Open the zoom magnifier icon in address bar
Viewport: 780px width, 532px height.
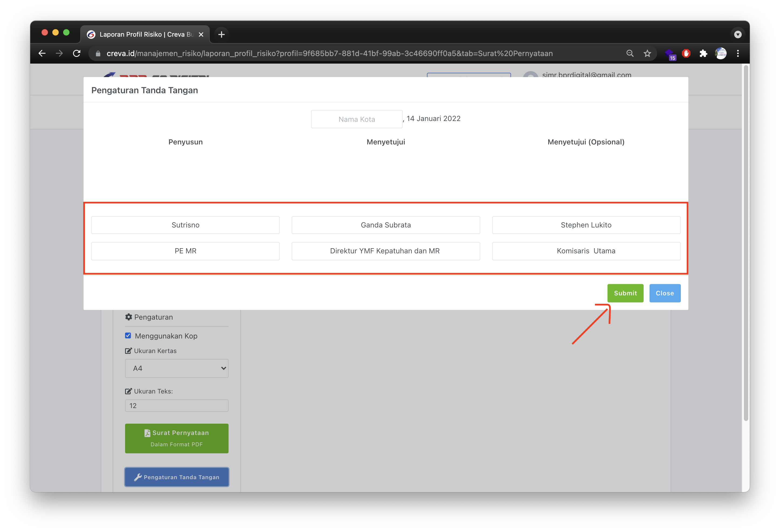630,53
